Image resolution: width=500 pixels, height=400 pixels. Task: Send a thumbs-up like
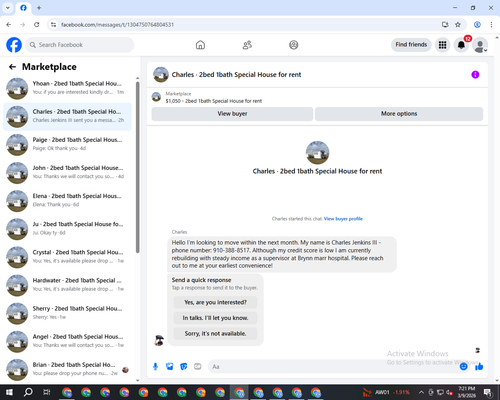[479, 367]
